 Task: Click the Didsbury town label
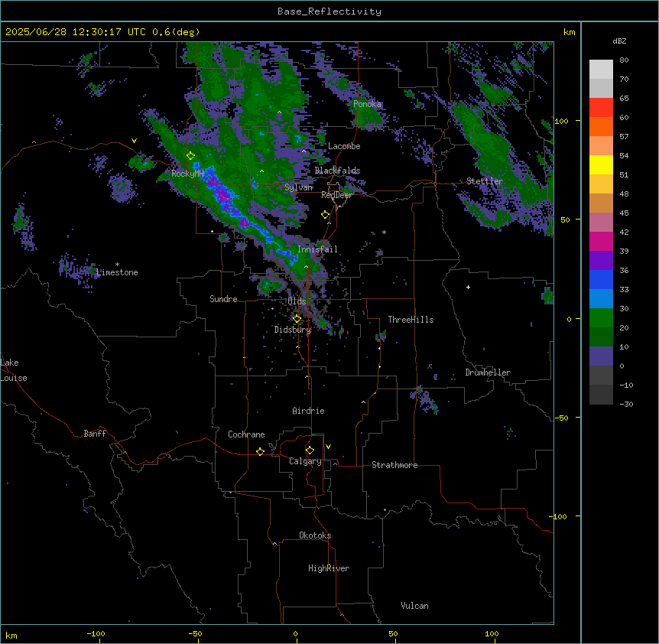pos(293,330)
